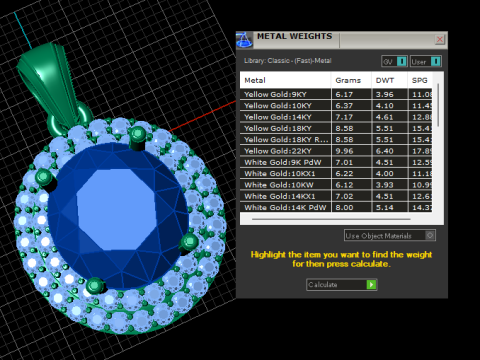The image size is (480, 360).
Task: Click the Metal column header
Action: coord(285,80)
